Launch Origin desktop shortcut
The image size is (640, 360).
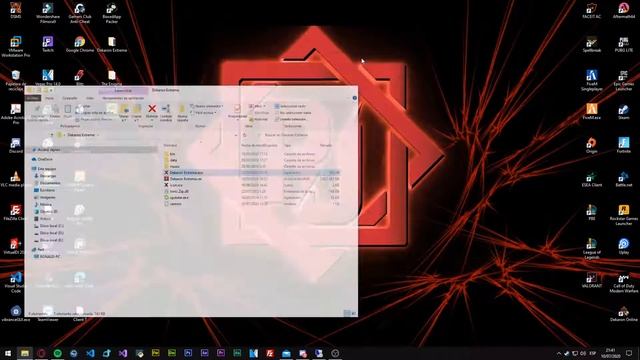[591, 145]
